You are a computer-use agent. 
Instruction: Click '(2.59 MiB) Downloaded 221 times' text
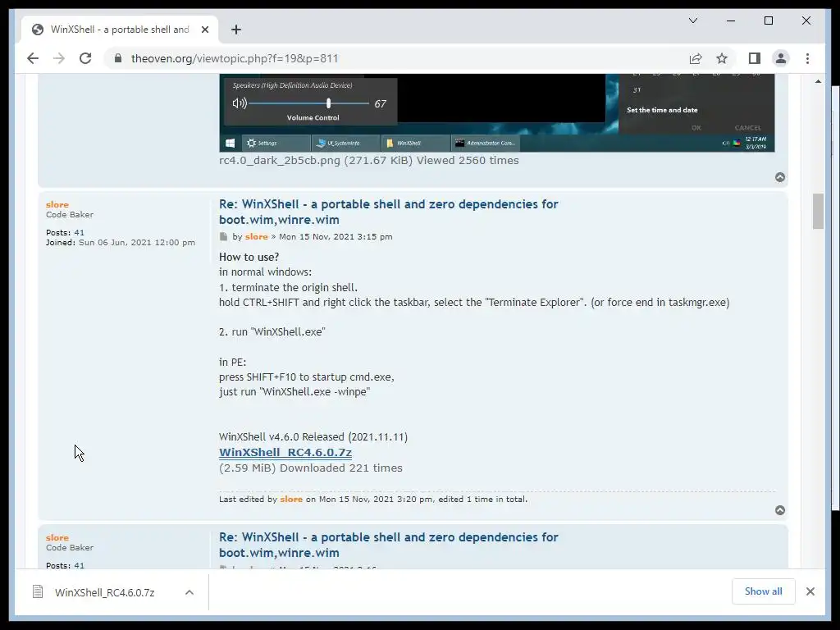click(311, 468)
